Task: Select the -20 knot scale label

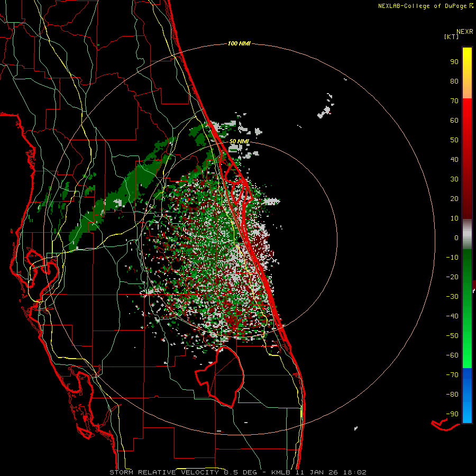Action: tap(452, 277)
